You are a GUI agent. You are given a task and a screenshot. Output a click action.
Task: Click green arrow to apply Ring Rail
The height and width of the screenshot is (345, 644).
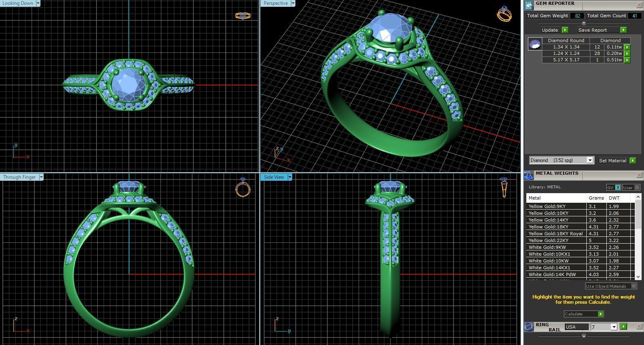[x=623, y=327]
